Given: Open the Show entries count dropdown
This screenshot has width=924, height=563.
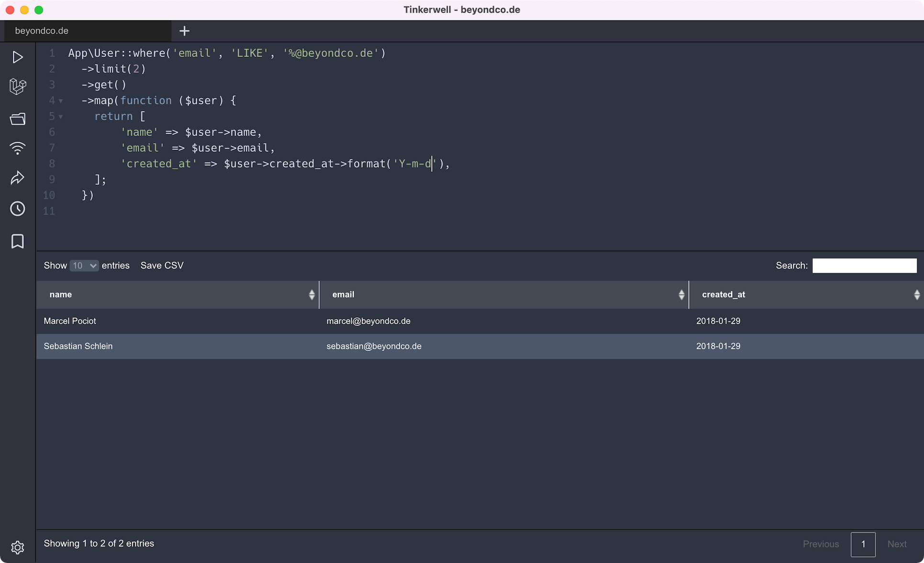Looking at the screenshot, I should [x=84, y=266].
